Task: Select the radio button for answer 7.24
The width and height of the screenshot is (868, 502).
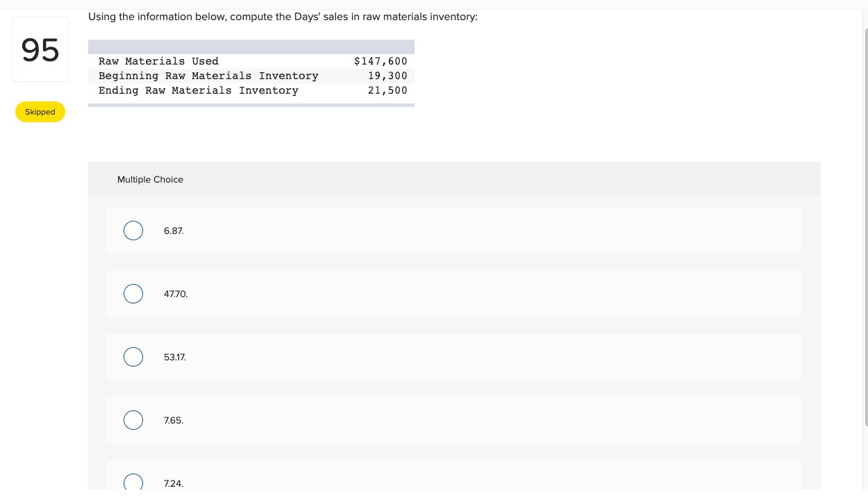Action: (133, 482)
